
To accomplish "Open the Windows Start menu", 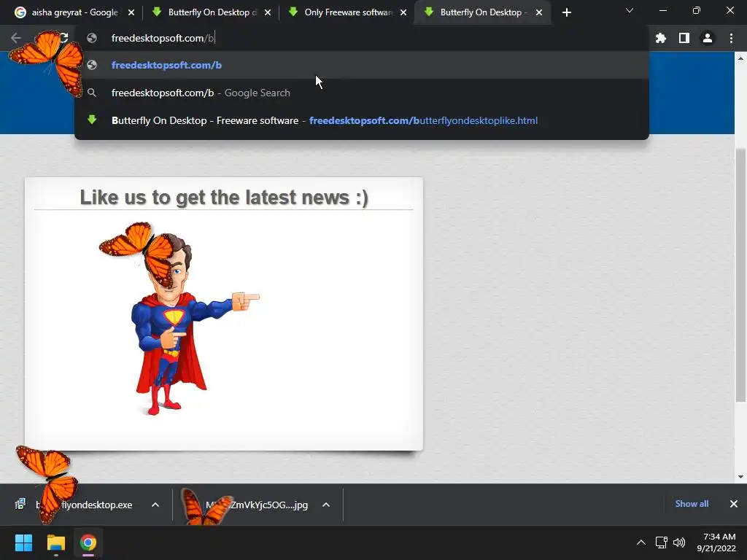I will pyautogui.click(x=23, y=542).
